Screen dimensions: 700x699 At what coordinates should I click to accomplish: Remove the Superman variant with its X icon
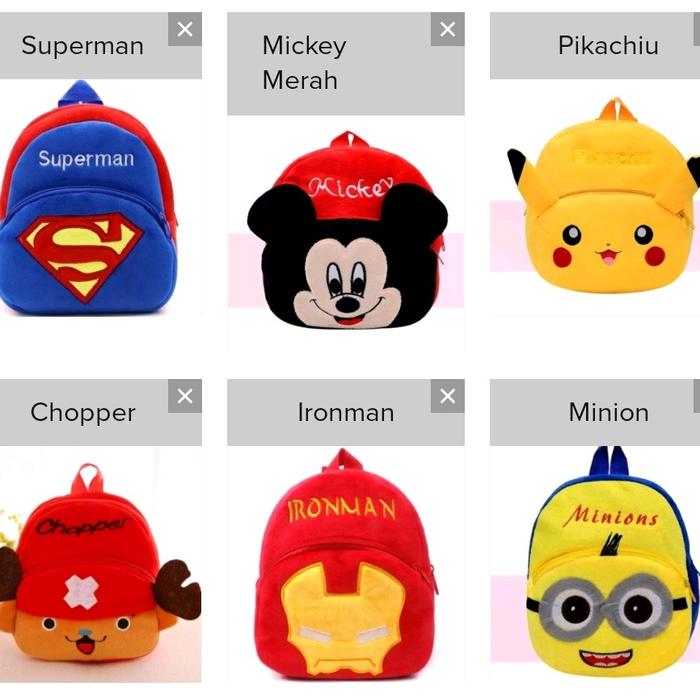(184, 29)
